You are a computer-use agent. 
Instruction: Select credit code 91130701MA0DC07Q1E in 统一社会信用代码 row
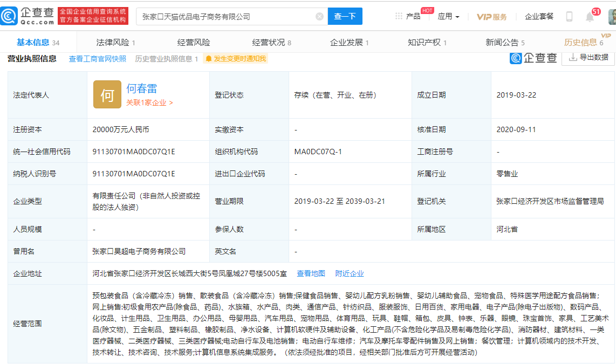pyautogui.click(x=134, y=152)
